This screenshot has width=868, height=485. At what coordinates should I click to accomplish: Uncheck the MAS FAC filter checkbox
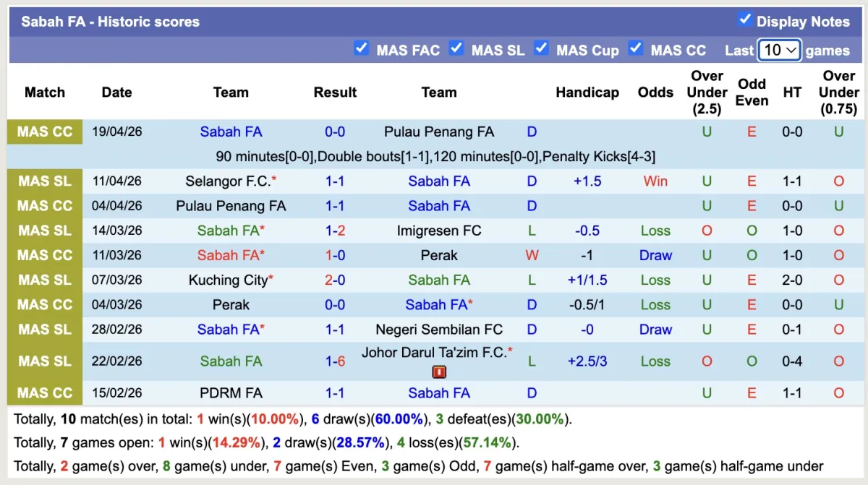point(361,48)
